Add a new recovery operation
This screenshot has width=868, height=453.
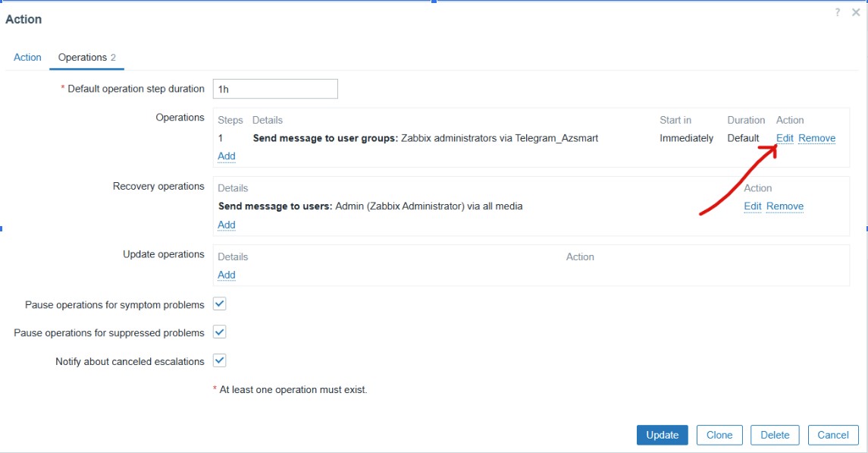coord(227,225)
